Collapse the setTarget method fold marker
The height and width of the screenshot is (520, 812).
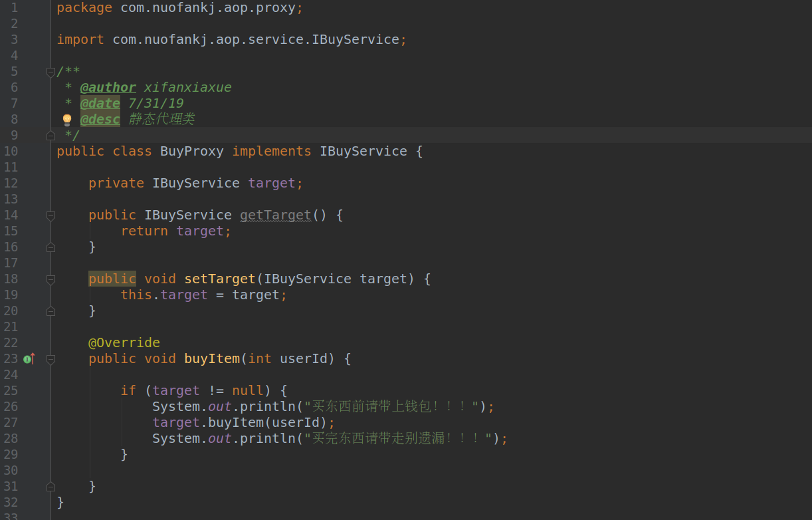click(51, 279)
